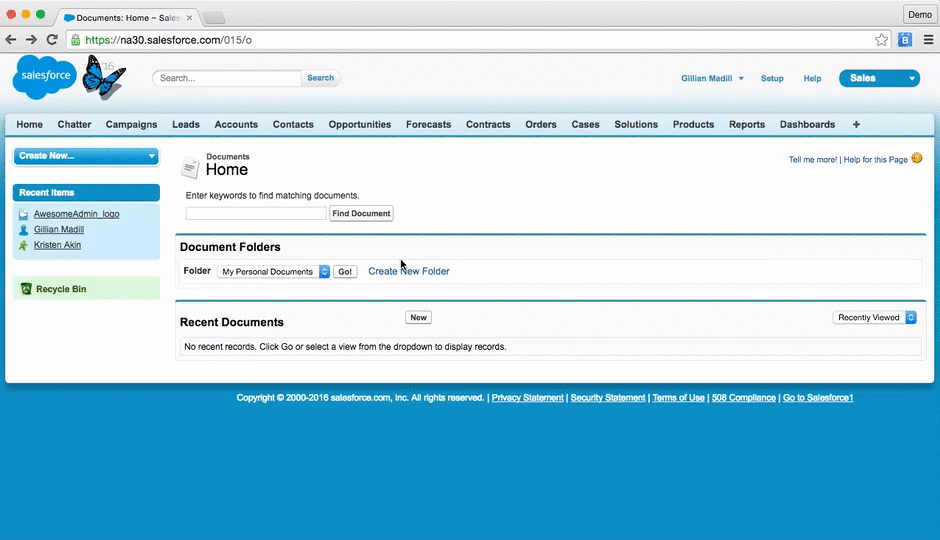Open the Chatter tab
The height and width of the screenshot is (540, 940).
pyautogui.click(x=74, y=125)
